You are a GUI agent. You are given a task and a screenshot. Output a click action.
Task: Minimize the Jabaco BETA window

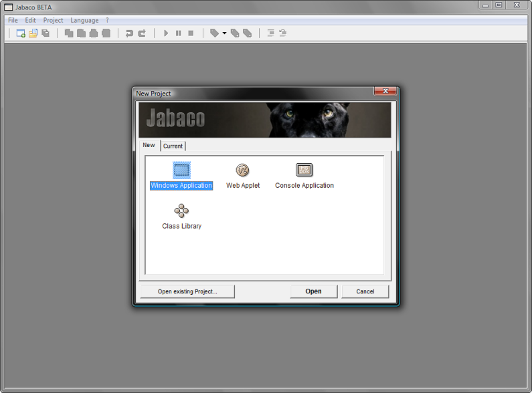(x=486, y=5)
